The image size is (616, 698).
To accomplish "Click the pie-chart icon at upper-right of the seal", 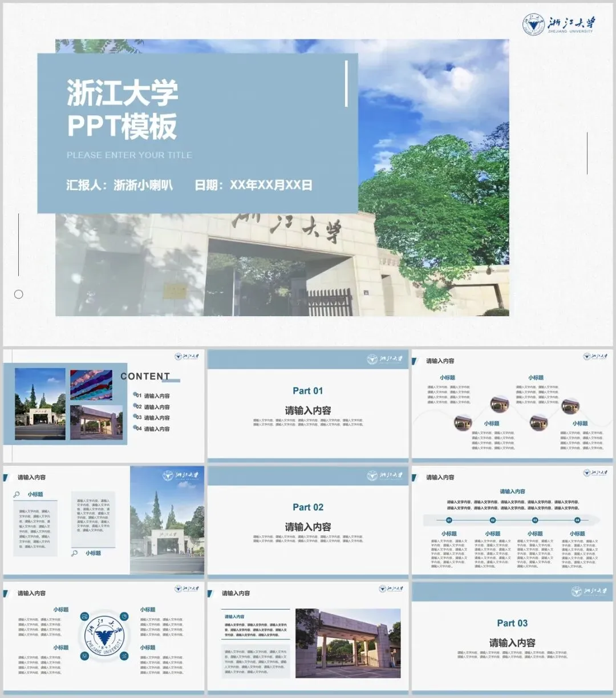I will tap(123, 616).
